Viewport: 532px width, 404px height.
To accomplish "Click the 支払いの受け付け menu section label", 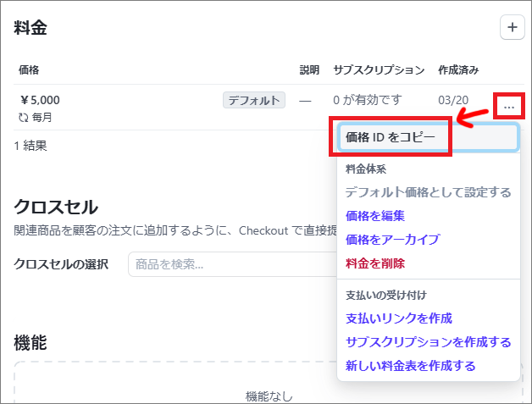I will coord(386,295).
